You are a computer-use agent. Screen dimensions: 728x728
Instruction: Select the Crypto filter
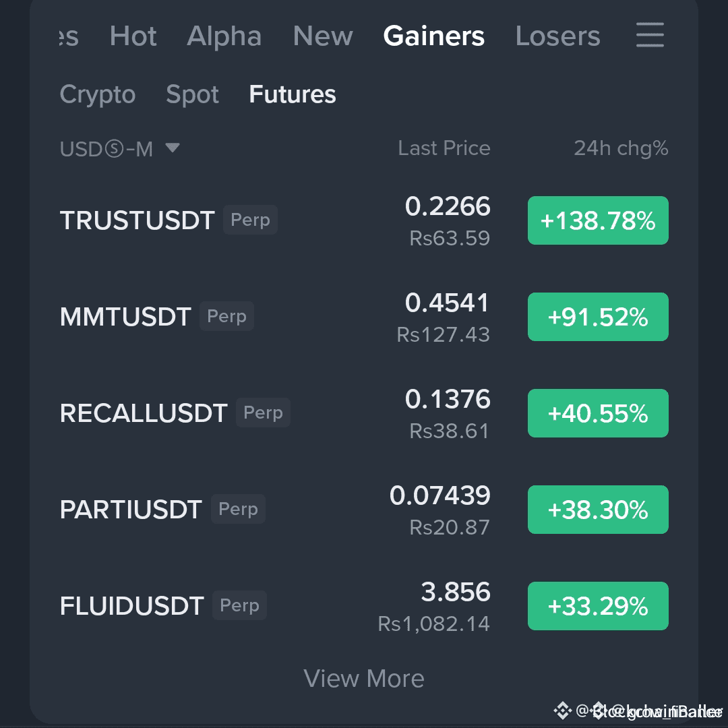coord(98,95)
